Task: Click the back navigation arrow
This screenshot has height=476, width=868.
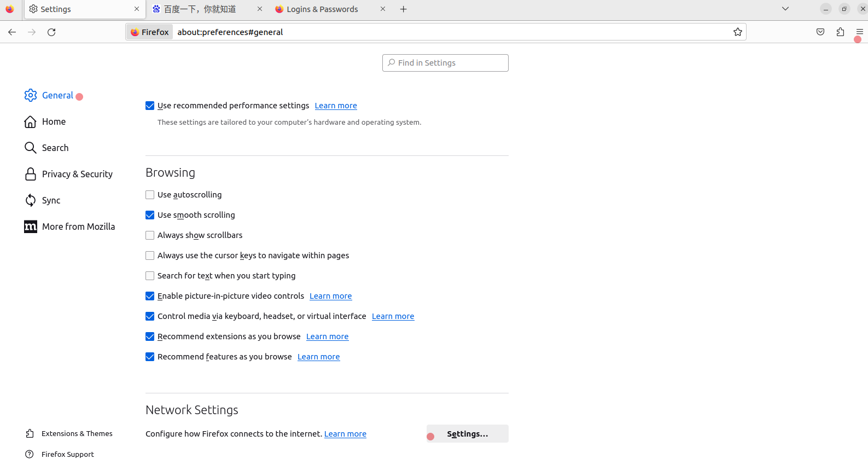Action: 12,32
